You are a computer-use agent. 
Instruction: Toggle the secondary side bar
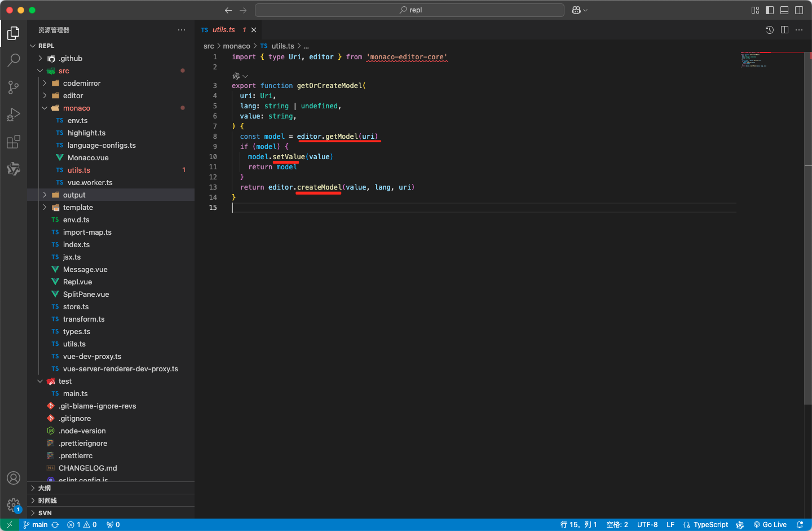tap(799, 10)
